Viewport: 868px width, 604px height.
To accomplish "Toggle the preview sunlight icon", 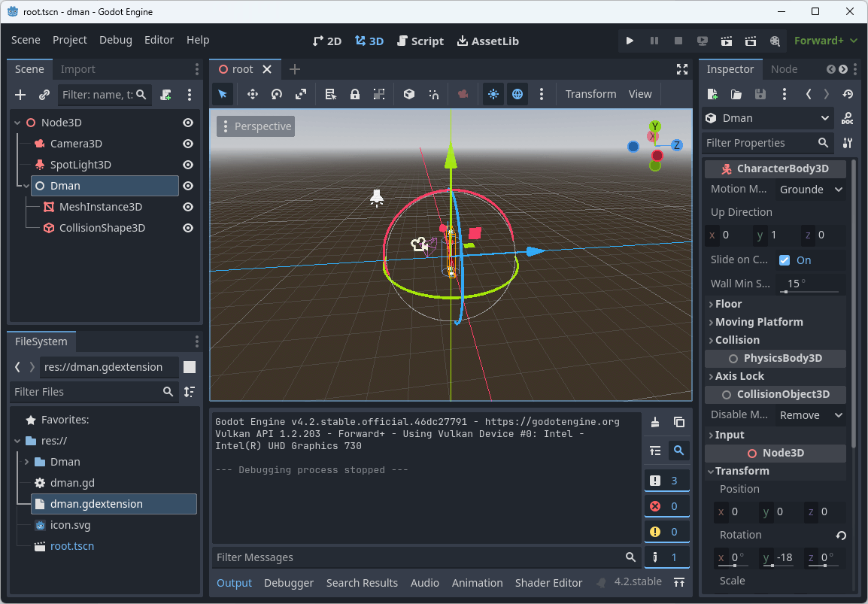I will [x=493, y=94].
